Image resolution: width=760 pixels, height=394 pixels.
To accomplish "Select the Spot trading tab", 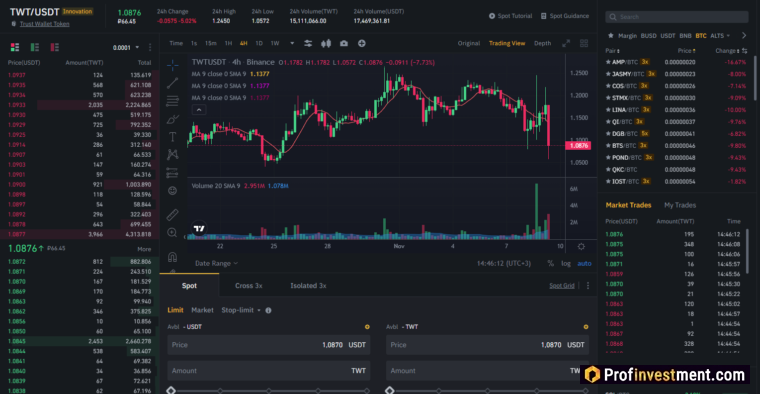I will tap(189, 285).
